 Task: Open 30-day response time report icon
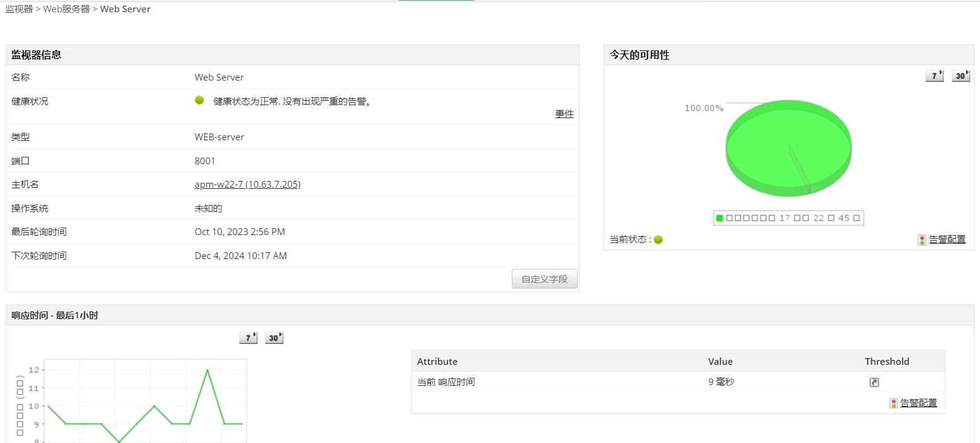coord(274,337)
